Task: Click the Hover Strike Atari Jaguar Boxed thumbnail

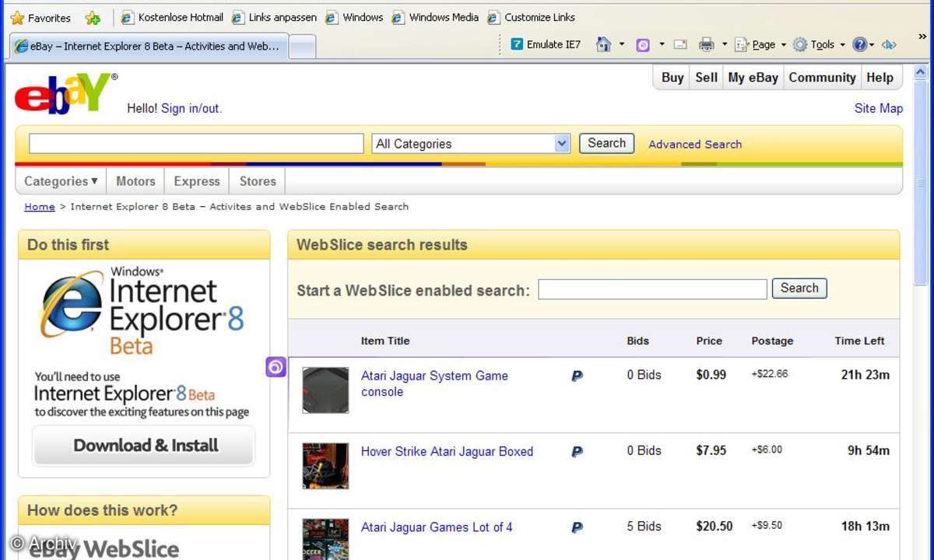Action: pyautogui.click(x=325, y=465)
